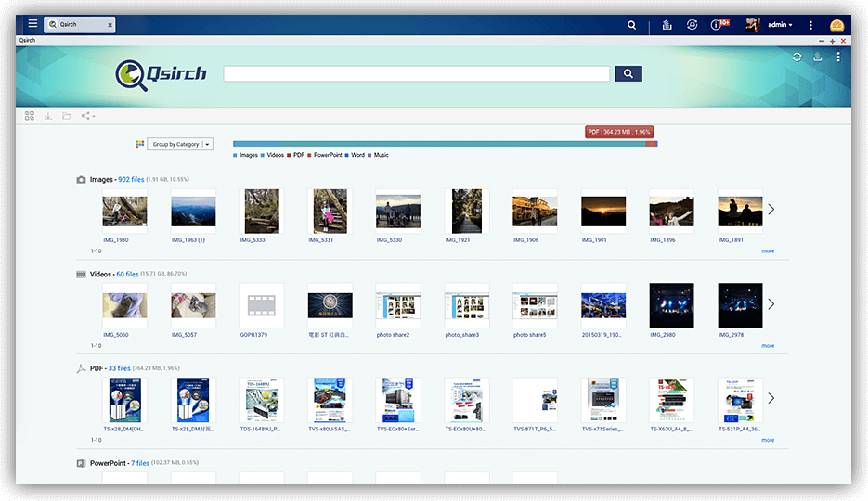868x501 pixels.
Task: Click the TVS-x71 Series file name
Action: tap(602, 430)
